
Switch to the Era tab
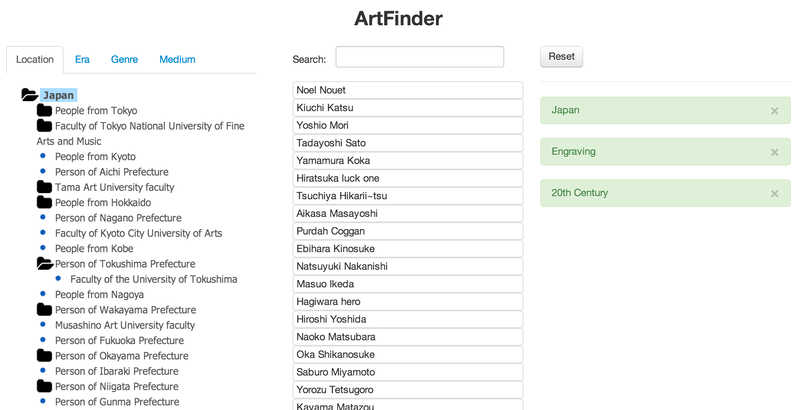[x=82, y=59]
